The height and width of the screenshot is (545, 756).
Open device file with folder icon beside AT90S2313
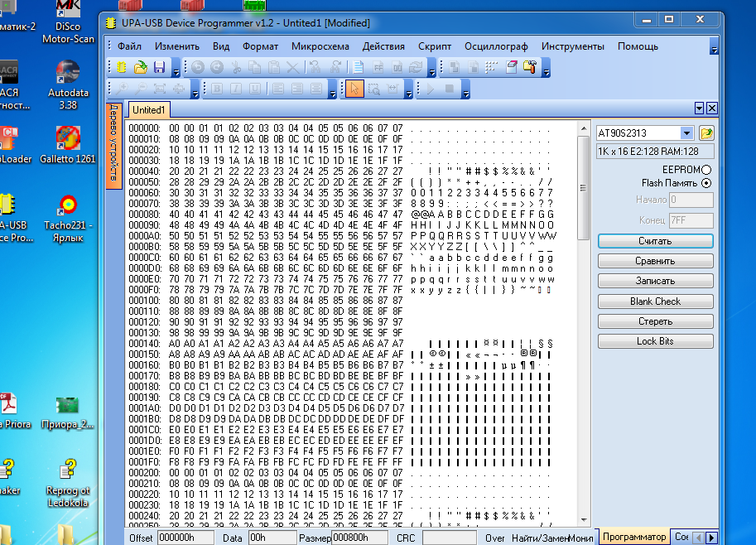click(706, 133)
